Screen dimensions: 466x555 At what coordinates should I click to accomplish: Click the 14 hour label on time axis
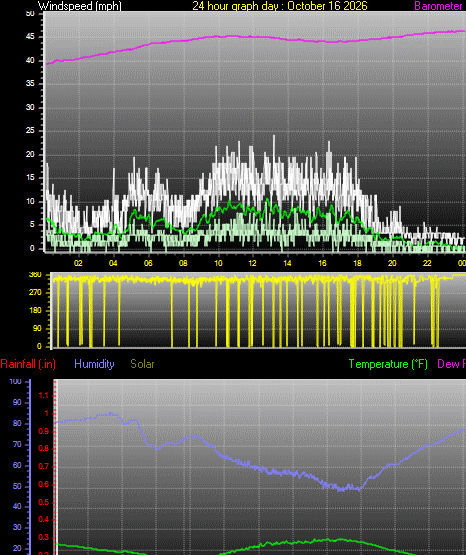[x=287, y=263]
